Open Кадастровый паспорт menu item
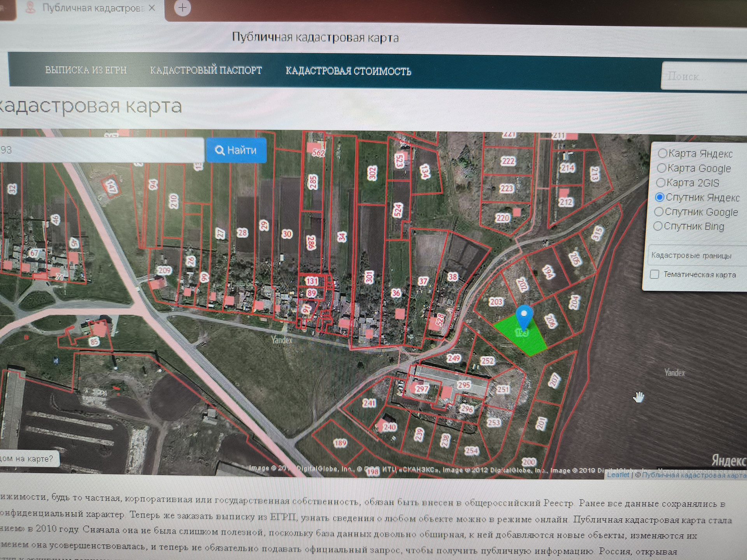This screenshot has height=560, width=747. coord(206,70)
